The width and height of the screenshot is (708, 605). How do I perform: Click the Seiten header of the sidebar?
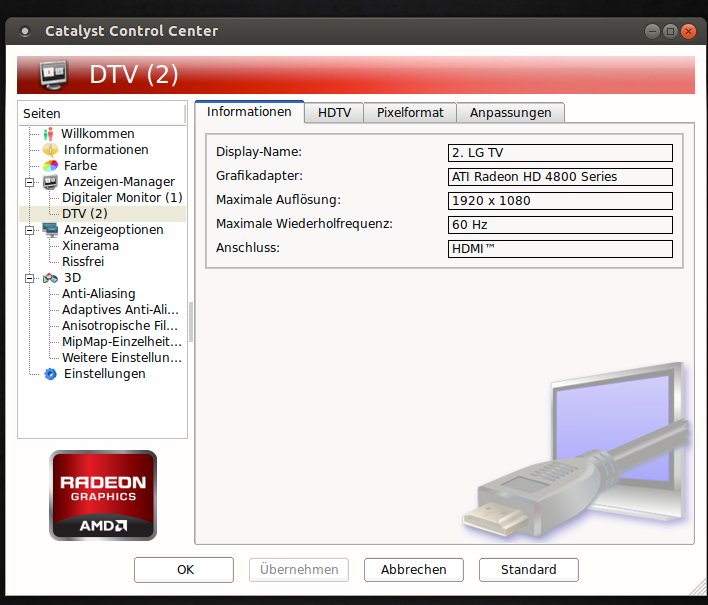[x=102, y=113]
